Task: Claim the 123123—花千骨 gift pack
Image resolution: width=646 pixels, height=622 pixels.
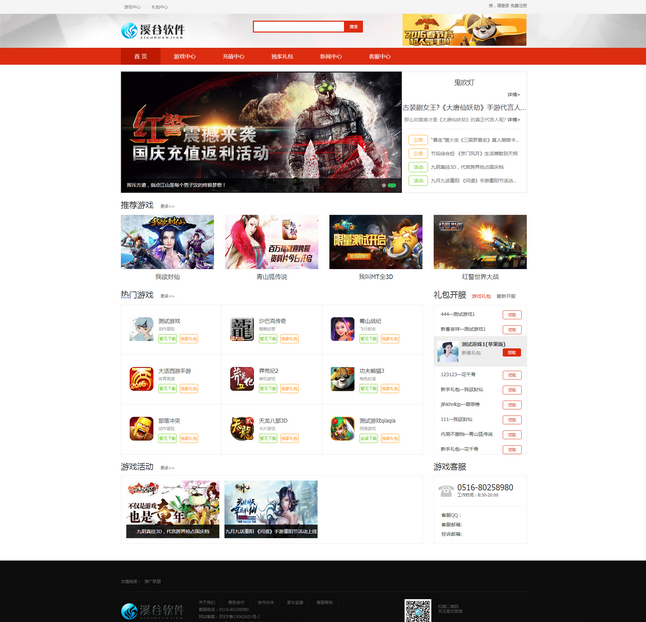Action: [x=512, y=375]
